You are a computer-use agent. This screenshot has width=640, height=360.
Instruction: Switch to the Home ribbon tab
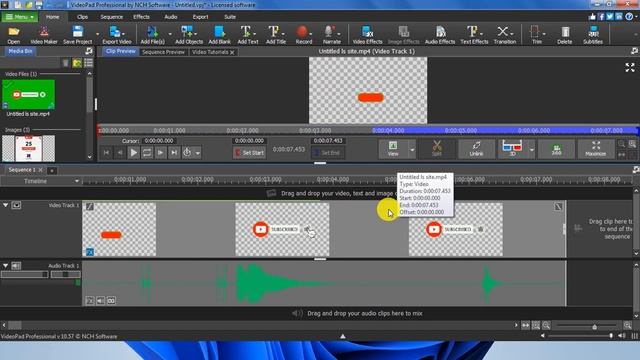[53, 17]
